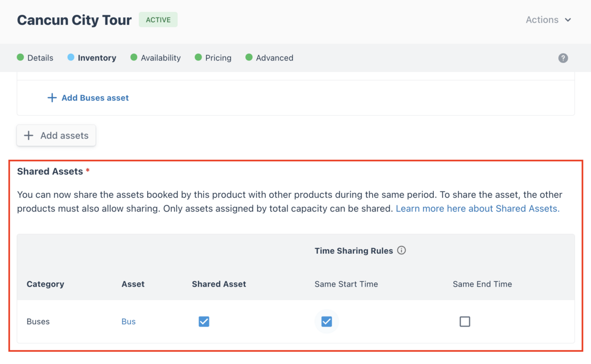Click the plus icon beside Add Buses asset
The image size is (591, 364).
(52, 98)
